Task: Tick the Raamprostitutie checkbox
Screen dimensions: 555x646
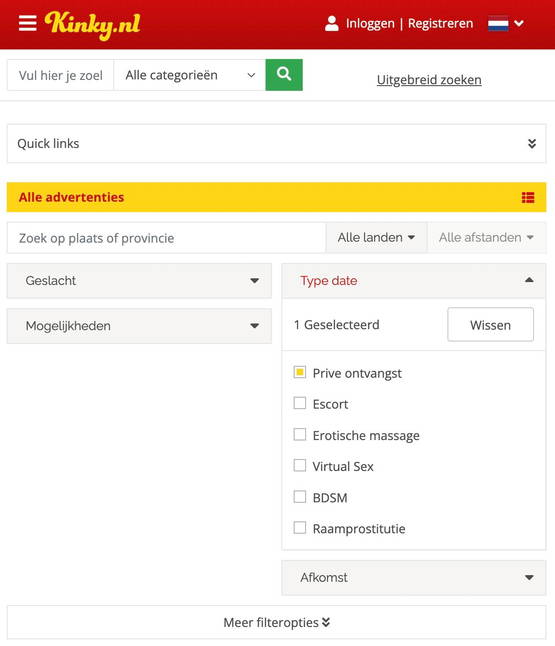Action: point(300,527)
